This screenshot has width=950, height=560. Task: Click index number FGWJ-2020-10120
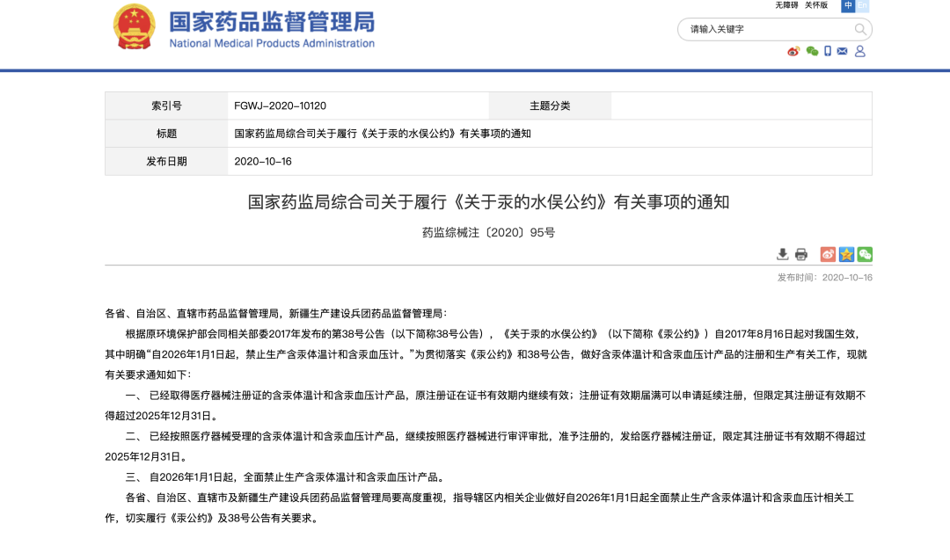coord(280,105)
